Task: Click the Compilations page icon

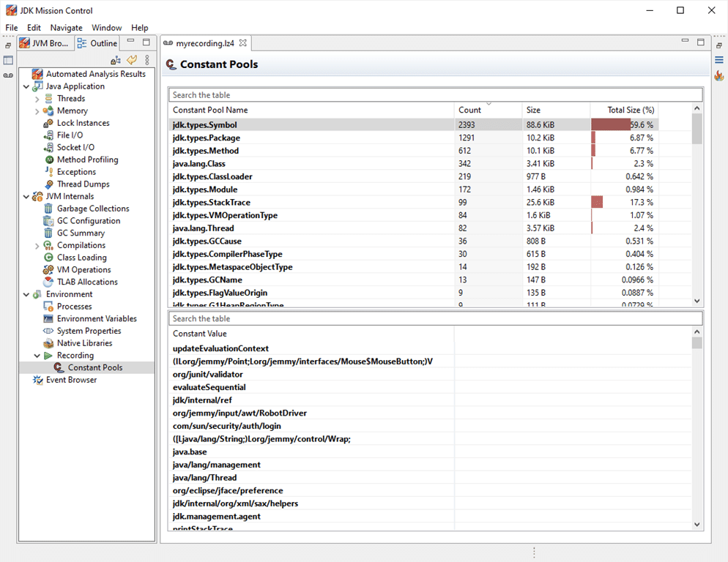Action: [48, 245]
